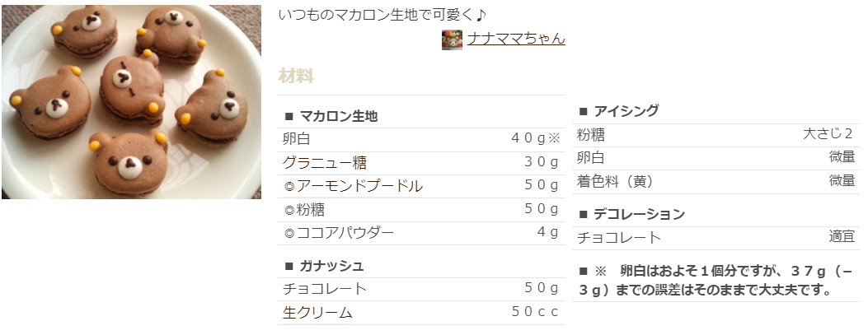
Task: Follow the グラニュー糖 ingredient link
Action: 325,162
